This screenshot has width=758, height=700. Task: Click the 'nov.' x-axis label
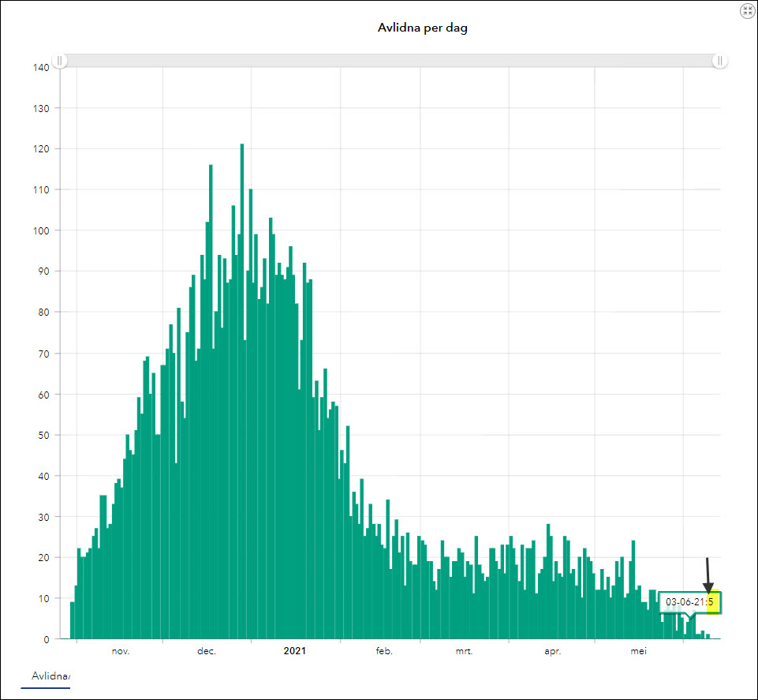pos(121,651)
